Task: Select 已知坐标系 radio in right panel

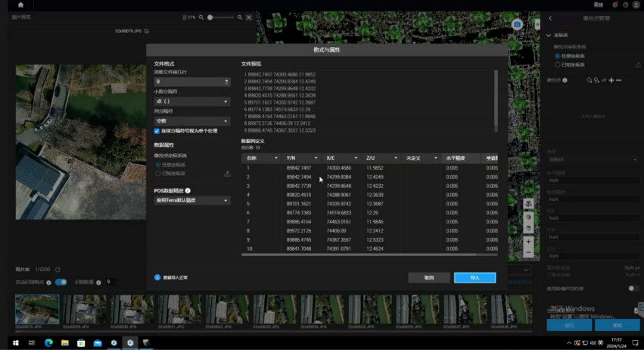Action: pyautogui.click(x=557, y=64)
